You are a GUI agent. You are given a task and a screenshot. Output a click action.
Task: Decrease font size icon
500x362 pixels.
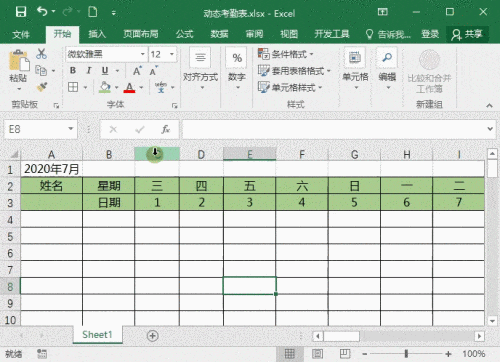tap(153, 71)
